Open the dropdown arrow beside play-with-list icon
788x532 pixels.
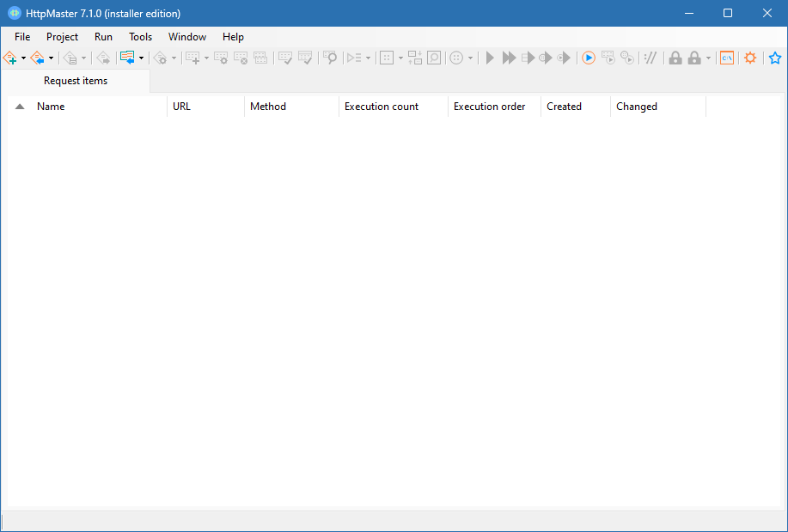pos(369,58)
